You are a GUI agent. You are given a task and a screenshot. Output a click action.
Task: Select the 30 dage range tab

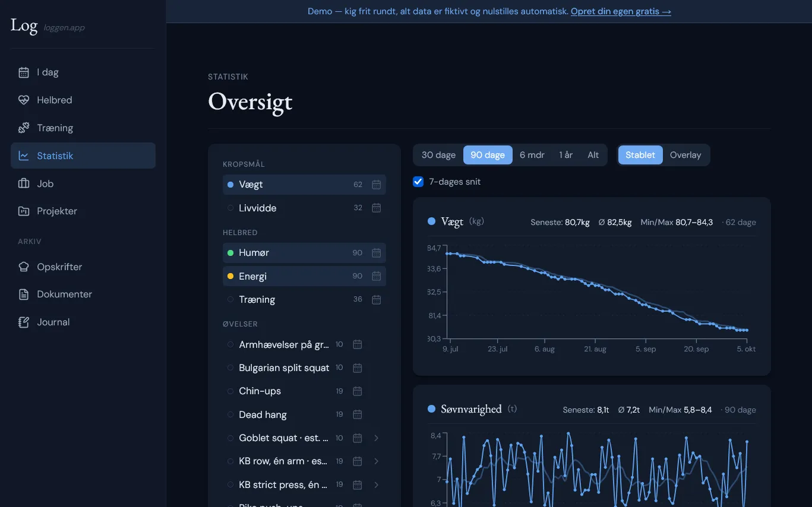click(x=438, y=155)
